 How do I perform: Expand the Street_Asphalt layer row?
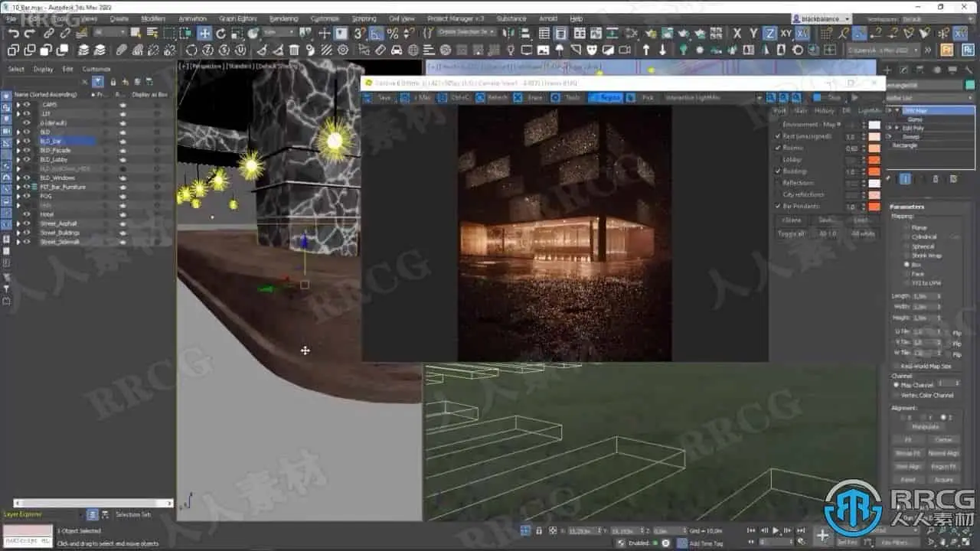[18, 223]
